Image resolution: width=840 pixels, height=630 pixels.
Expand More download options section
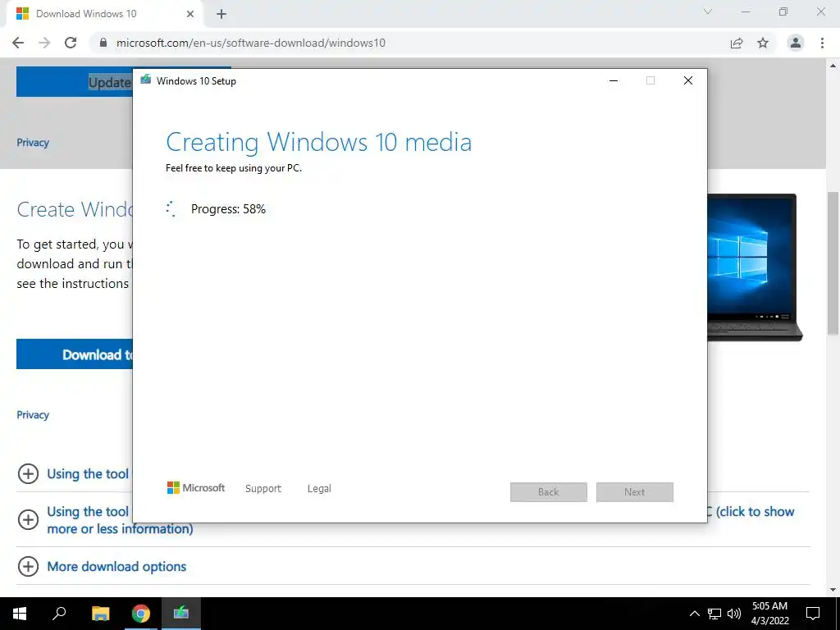click(29, 566)
